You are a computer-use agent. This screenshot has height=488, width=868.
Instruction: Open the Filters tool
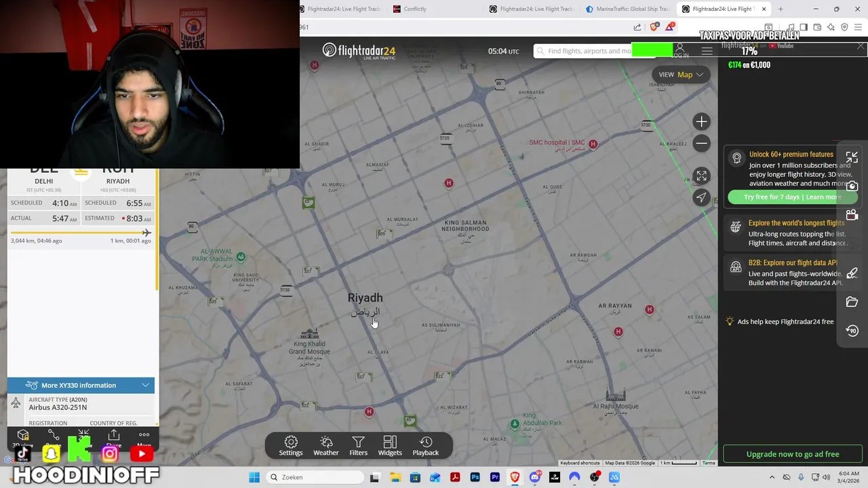click(358, 446)
